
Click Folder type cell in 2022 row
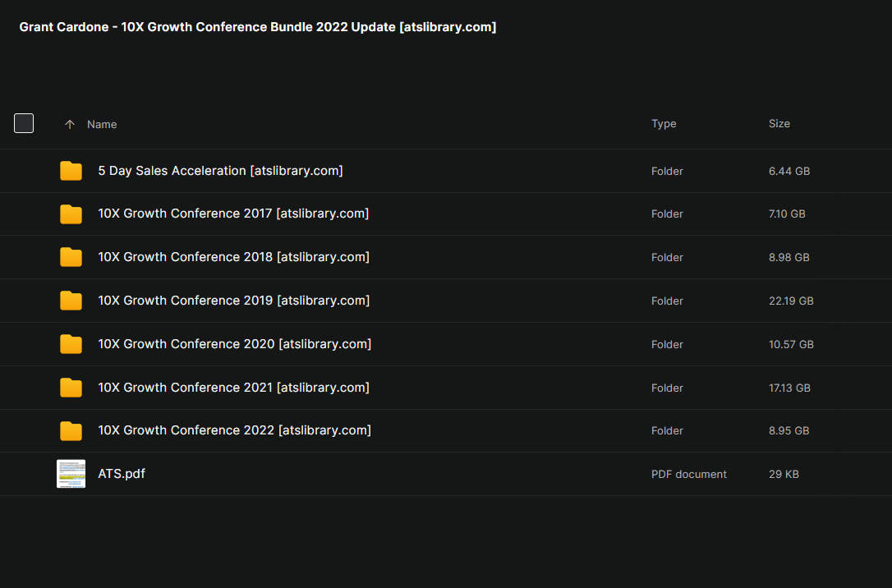[667, 431]
